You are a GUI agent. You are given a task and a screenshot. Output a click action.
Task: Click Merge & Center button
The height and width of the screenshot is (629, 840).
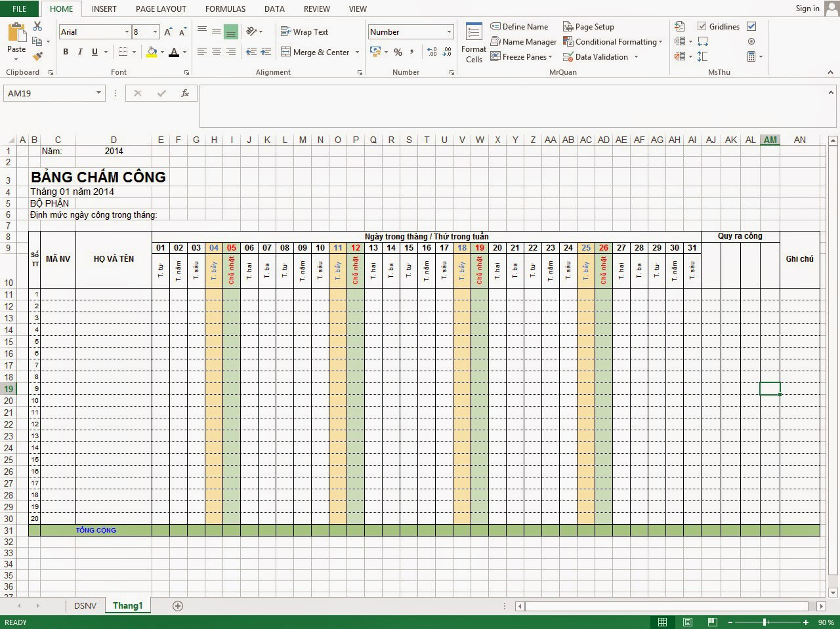coord(321,52)
